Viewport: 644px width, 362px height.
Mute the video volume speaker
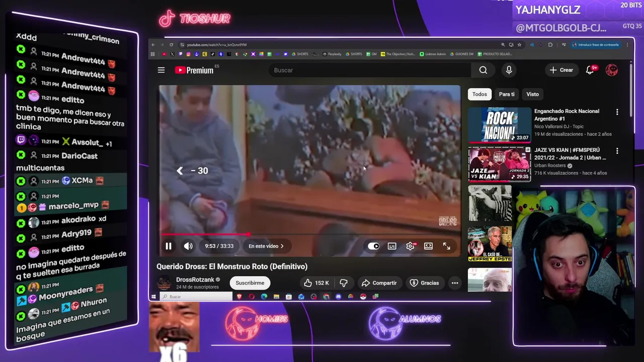point(188,246)
